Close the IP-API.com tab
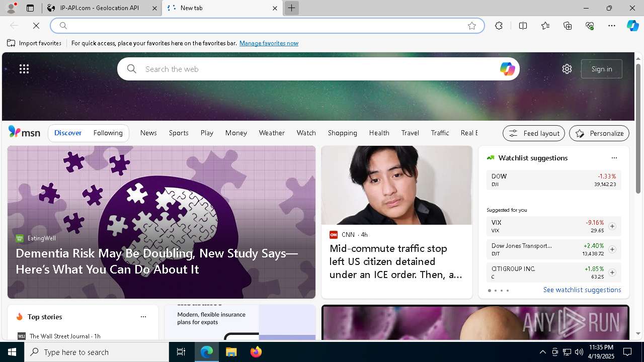 coord(155,8)
